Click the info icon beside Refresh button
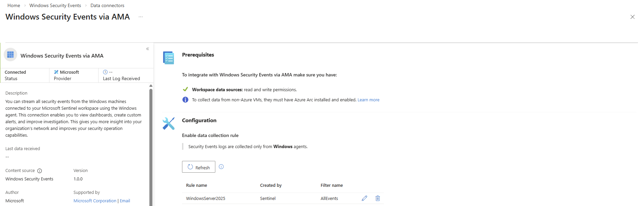This screenshot has height=206, width=644. click(x=221, y=167)
